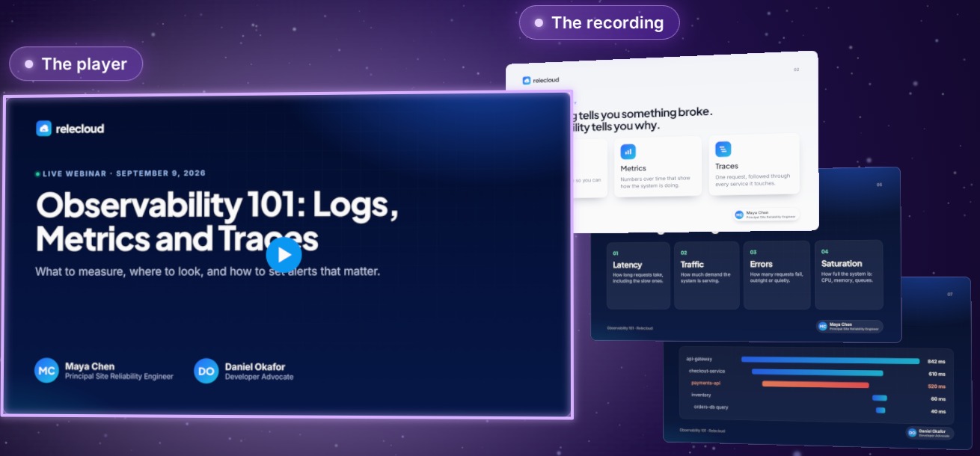The height and width of the screenshot is (456, 980).
Task: Select the "The player" label pill
Action: pos(76,64)
